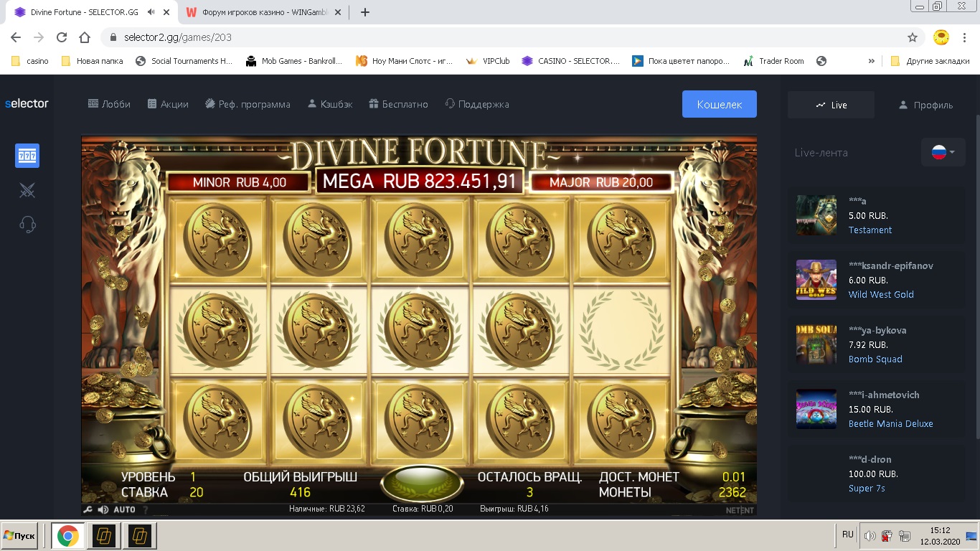
Task: Click the Кошелек button
Action: (720, 104)
